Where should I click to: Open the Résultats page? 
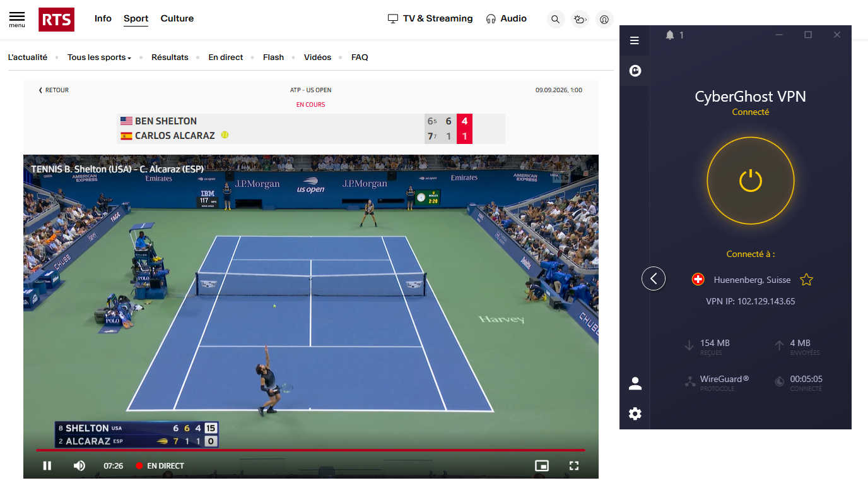pos(170,57)
